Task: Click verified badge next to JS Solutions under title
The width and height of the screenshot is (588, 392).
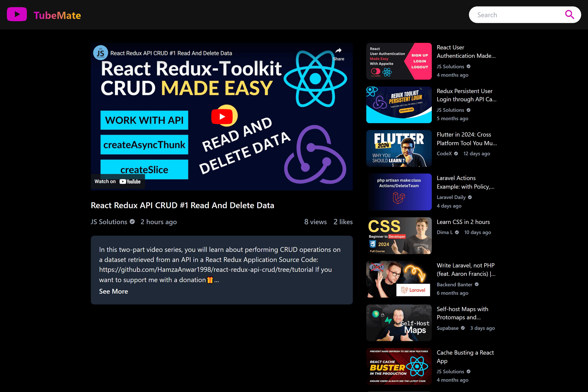Action: click(132, 222)
